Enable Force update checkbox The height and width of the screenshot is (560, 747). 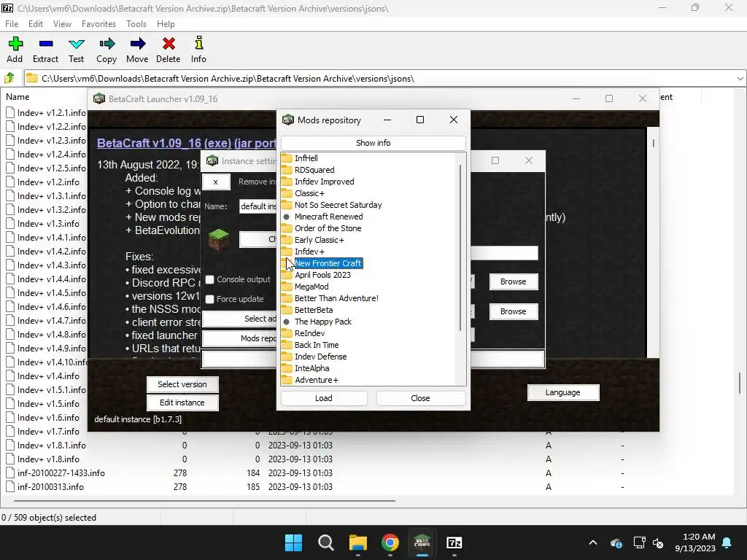209,299
